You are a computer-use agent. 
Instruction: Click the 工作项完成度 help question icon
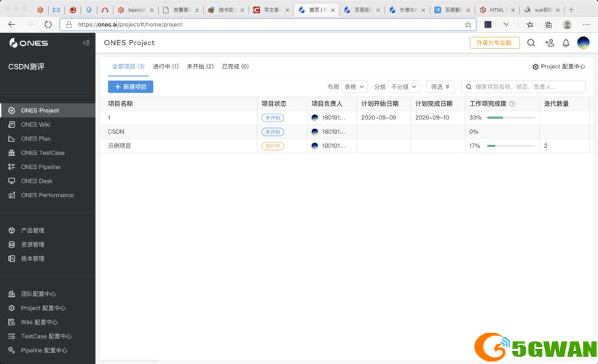pyautogui.click(x=512, y=103)
